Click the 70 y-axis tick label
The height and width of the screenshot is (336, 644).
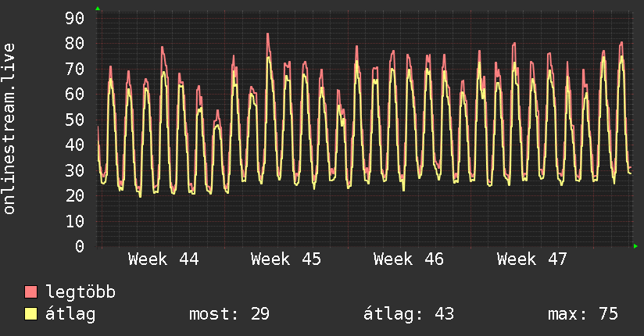click(75, 69)
